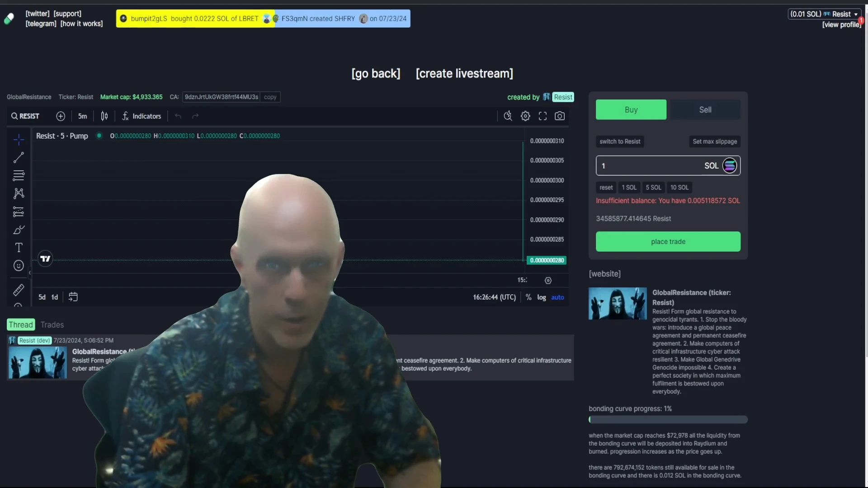Screen dimensions: 868x488
Task: Open the 16:26:44 (UTC) timezone menu
Action: click(x=494, y=297)
